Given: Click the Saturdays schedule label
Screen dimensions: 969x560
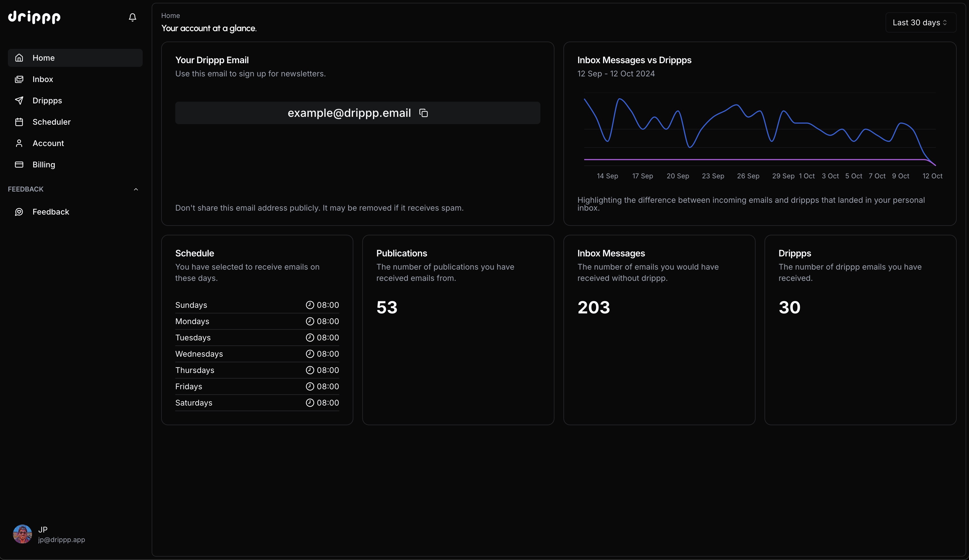Looking at the screenshot, I should [x=194, y=403].
